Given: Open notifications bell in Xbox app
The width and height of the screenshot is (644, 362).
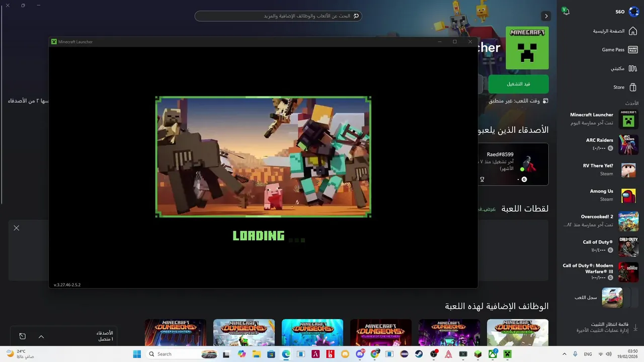Looking at the screenshot, I should click(566, 11).
